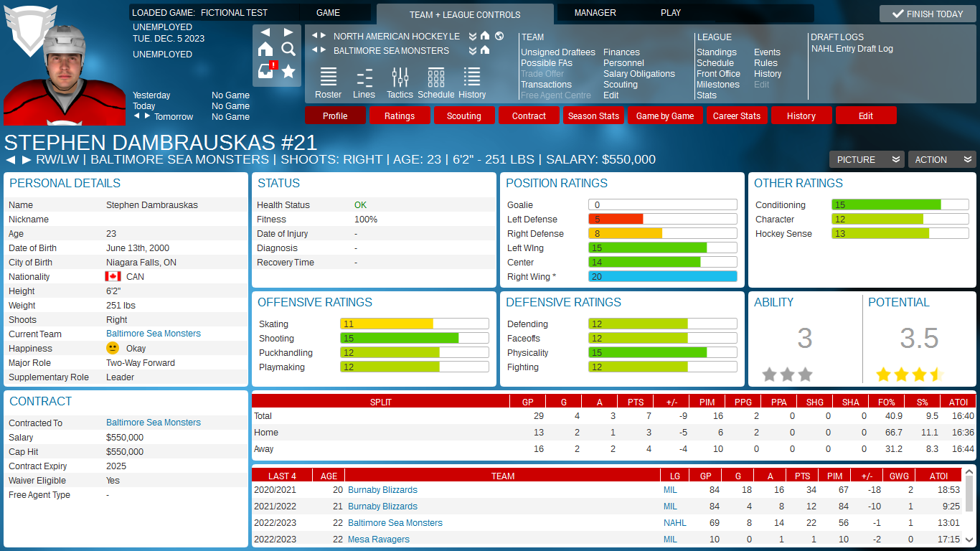Open the inbox icon with red alert
This screenshot has height=551, width=980.
point(266,70)
